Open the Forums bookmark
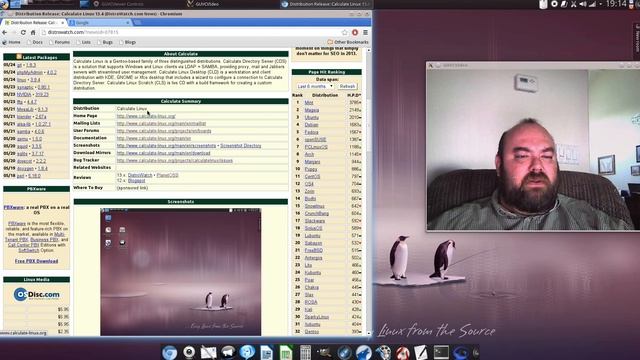 [59, 42]
